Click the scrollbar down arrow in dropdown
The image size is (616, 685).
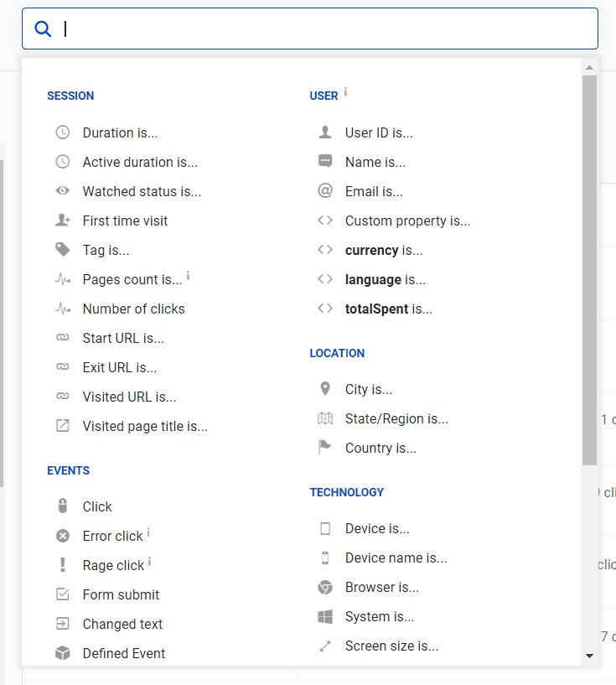589,656
